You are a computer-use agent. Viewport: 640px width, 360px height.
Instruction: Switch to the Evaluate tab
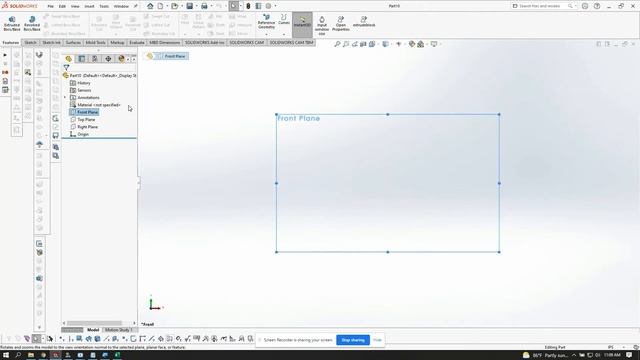137,42
